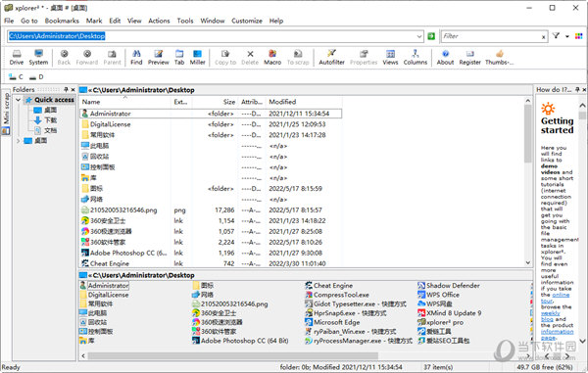Open Properties toolbar icon

(364, 58)
